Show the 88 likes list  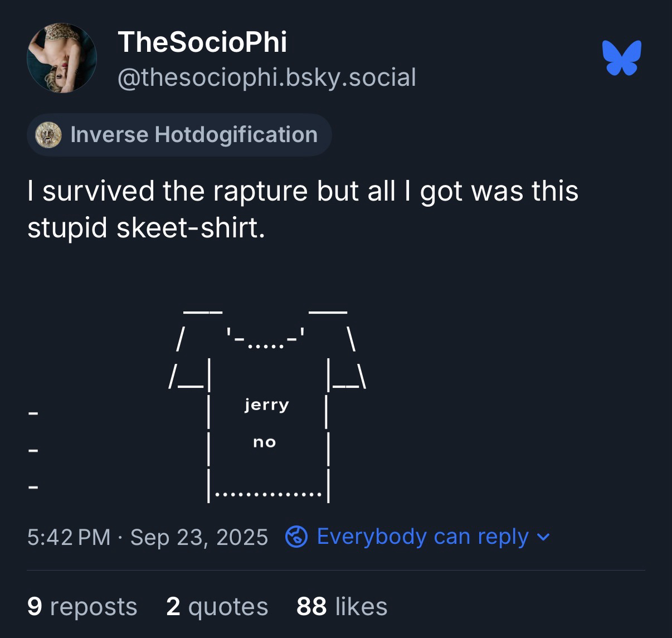(342, 606)
